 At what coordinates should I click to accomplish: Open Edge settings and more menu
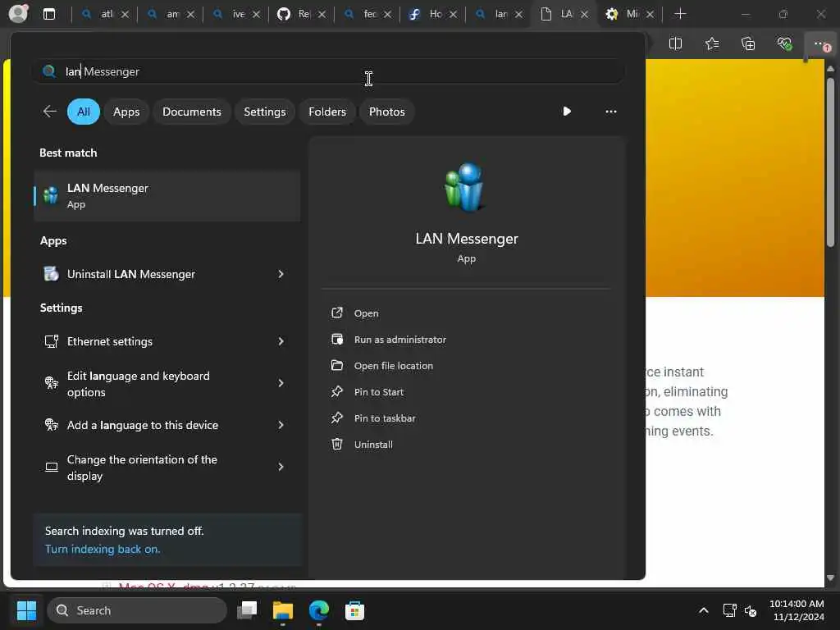(x=820, y=44)
